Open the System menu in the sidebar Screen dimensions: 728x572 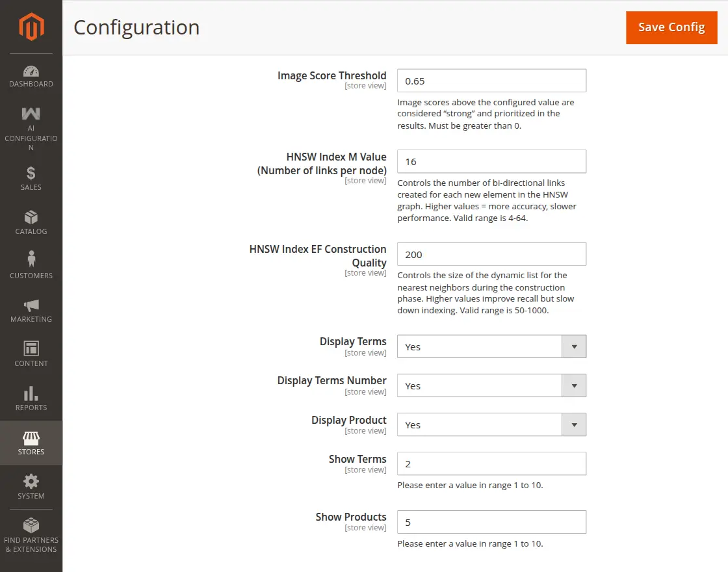[x=31, y=482]
